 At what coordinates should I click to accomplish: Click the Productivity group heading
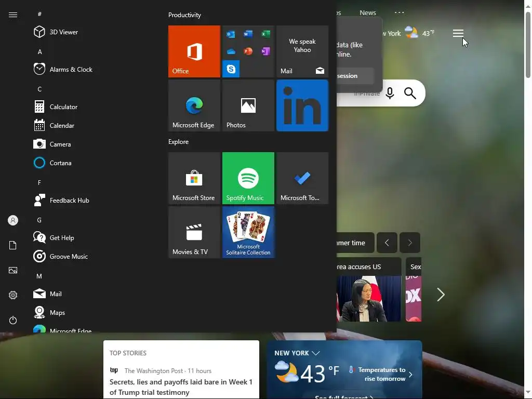(x=184, y=15)
